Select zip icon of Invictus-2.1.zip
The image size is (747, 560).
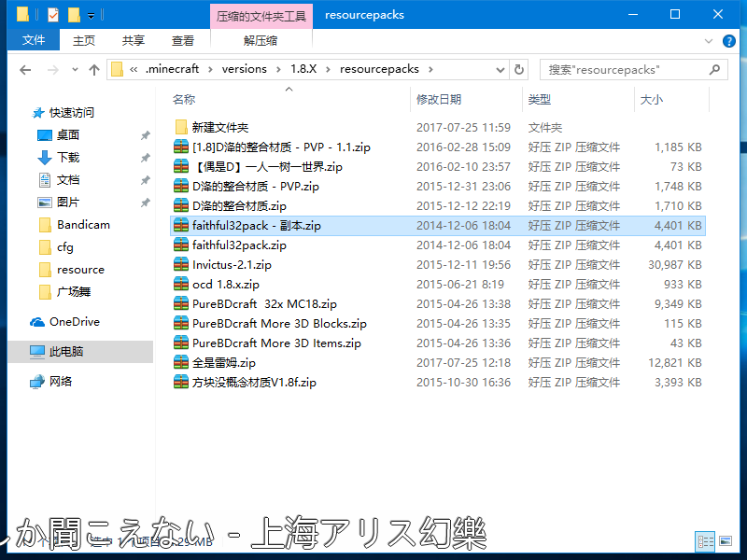[x=181, y=265]
